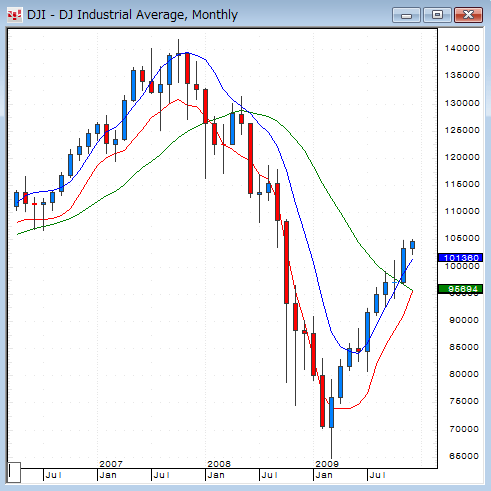The width and height of the screenshot is (491, 491).
Task: Click the 130000 price axis label
Action: point(462,103)
